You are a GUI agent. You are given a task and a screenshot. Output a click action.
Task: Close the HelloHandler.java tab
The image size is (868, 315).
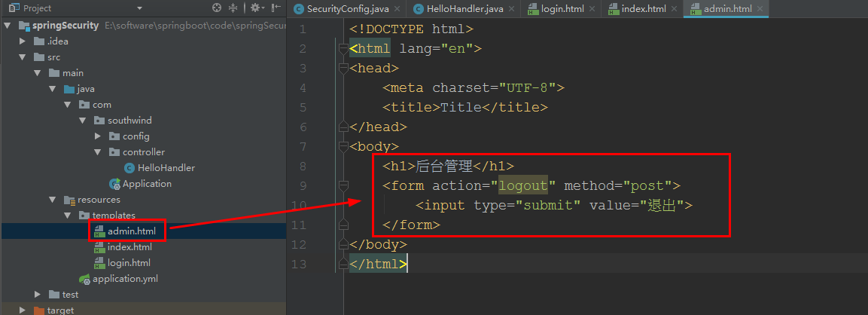(x=511, y=9)
